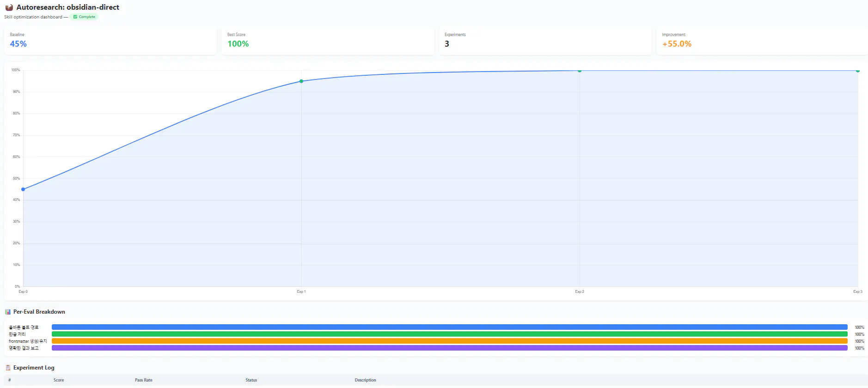This screenshot has height=388, width=868.
Task: Select the Exp 3 data point on chart
Action: (x=858, y=71)
